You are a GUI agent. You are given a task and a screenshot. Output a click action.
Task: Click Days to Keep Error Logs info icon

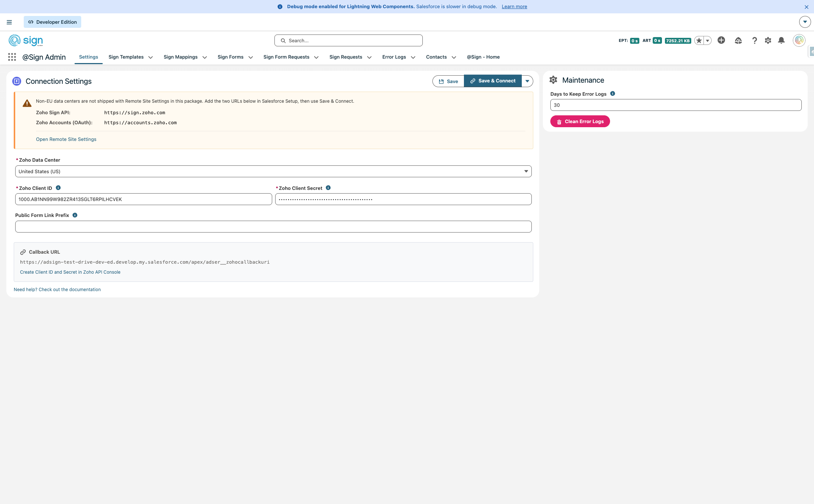point(613,94)
